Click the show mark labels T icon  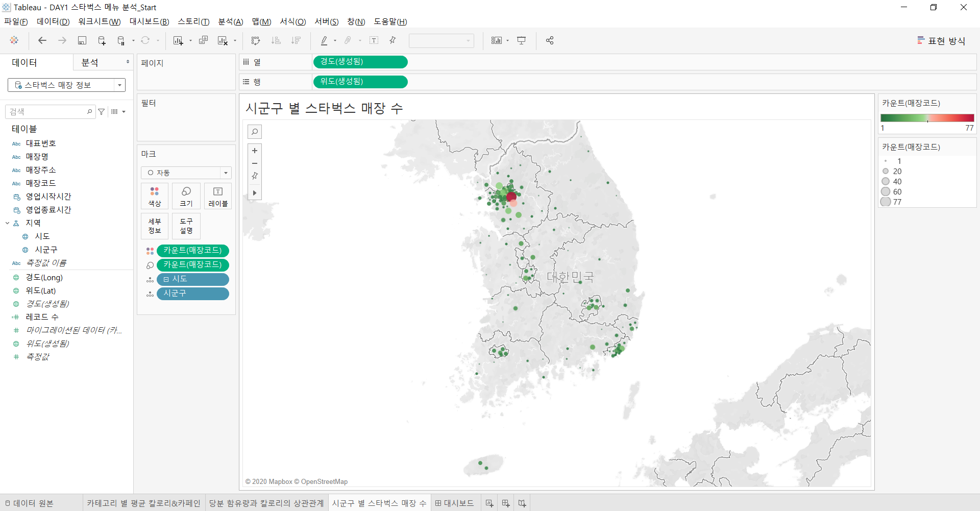(x=374, y=40)
